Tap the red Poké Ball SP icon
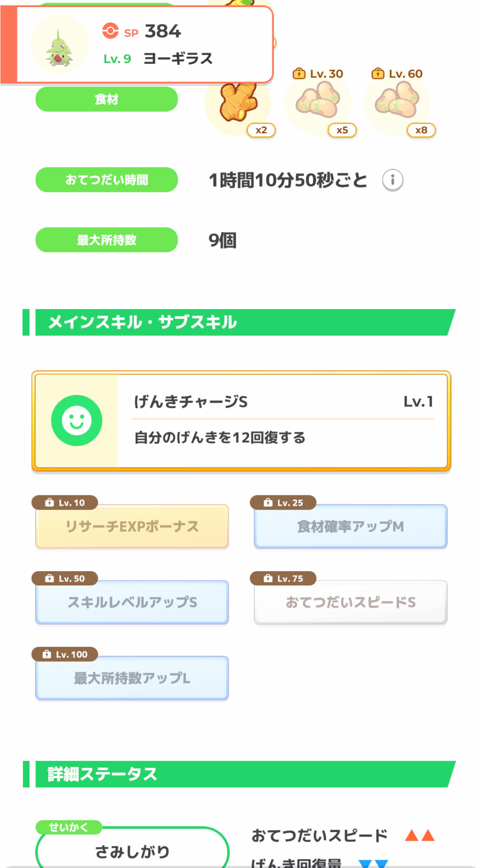The width and height of the screenshot is (482, 868). (110, 31)
